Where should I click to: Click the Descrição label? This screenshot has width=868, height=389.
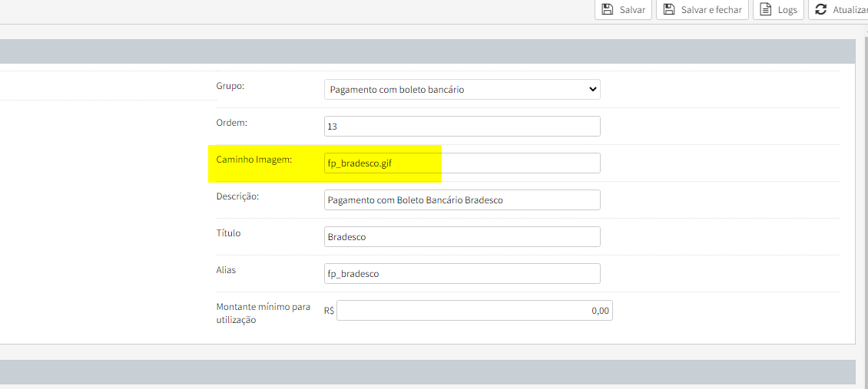tap(237, 196)
